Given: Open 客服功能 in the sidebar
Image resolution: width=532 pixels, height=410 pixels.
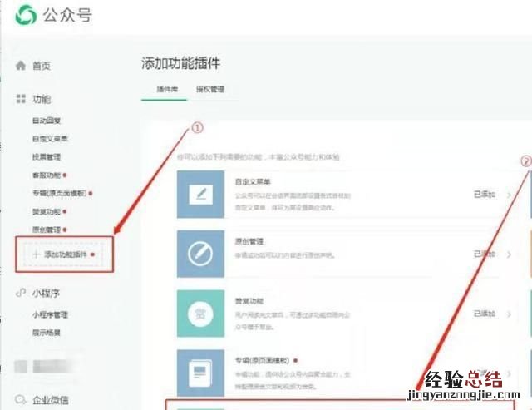Looking at the screenshot, I should pyautogui.click(x=47, y=175).
